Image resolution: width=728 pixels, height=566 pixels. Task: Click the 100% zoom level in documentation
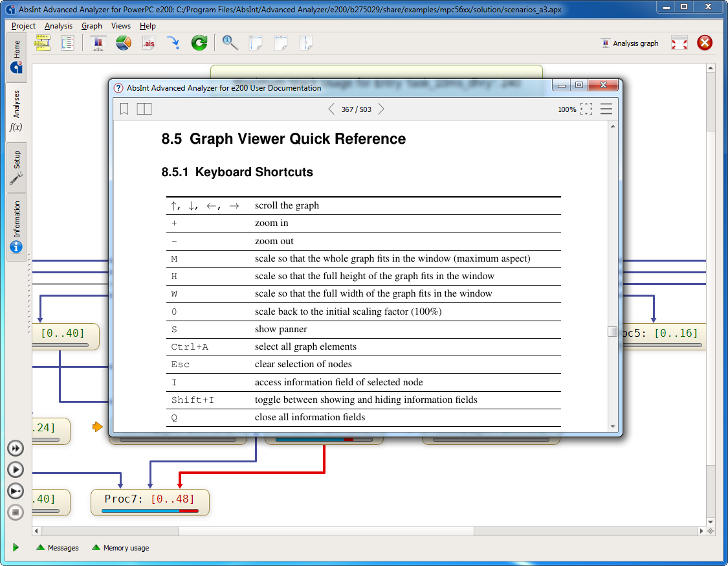pos(567,109)
